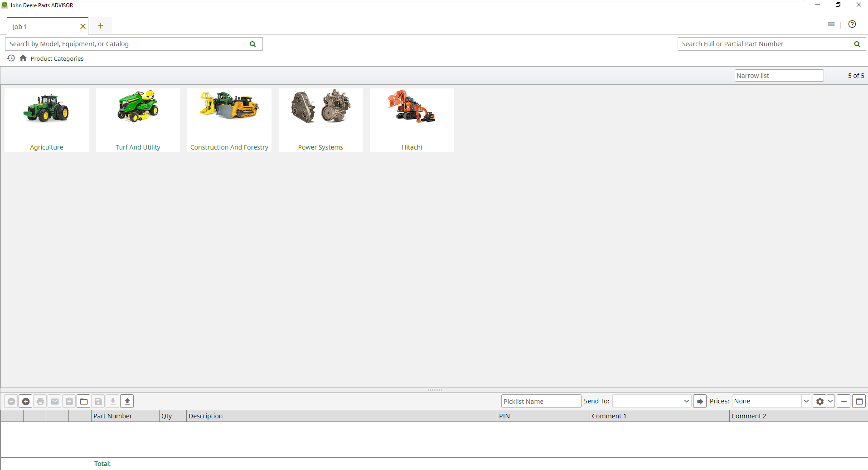Open the hamburger menu
868x470 pixels.
pos(831,24)
